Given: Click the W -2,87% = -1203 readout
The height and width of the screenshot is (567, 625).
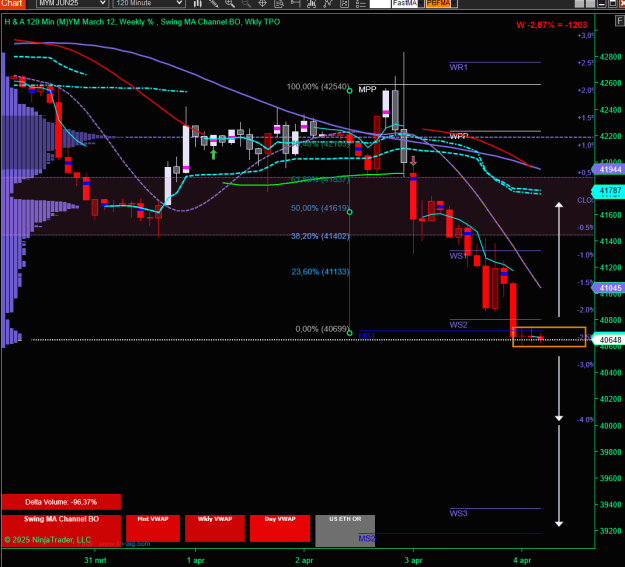Looking at the screenshot, I should [551, 25].
